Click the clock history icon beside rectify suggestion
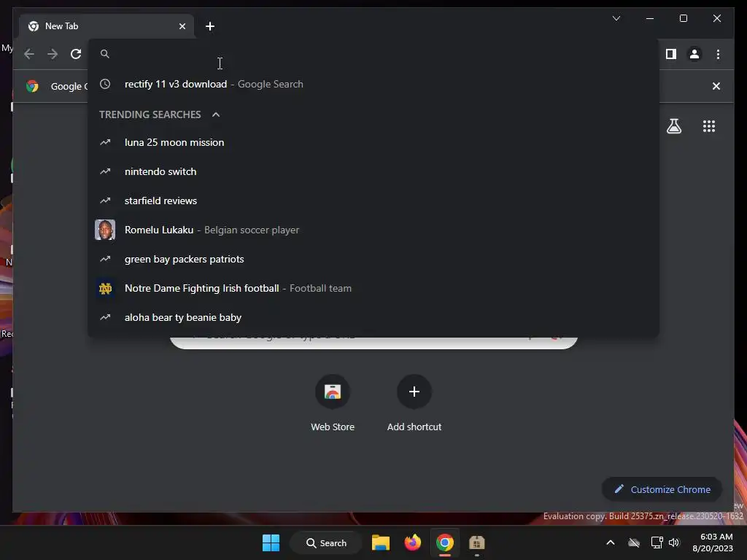 105,84
